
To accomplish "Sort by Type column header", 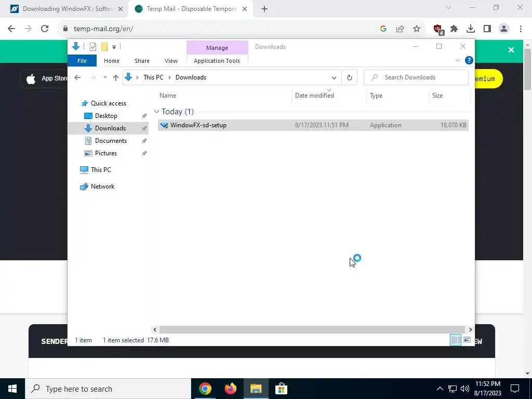I will click(397, 96).
